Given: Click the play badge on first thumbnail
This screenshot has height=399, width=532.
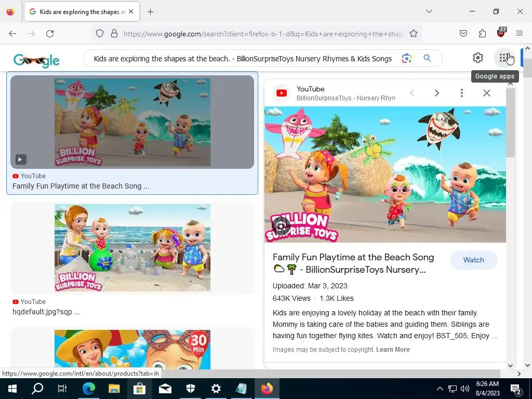Looking at the screenshot, I should (x=21, y=159).
